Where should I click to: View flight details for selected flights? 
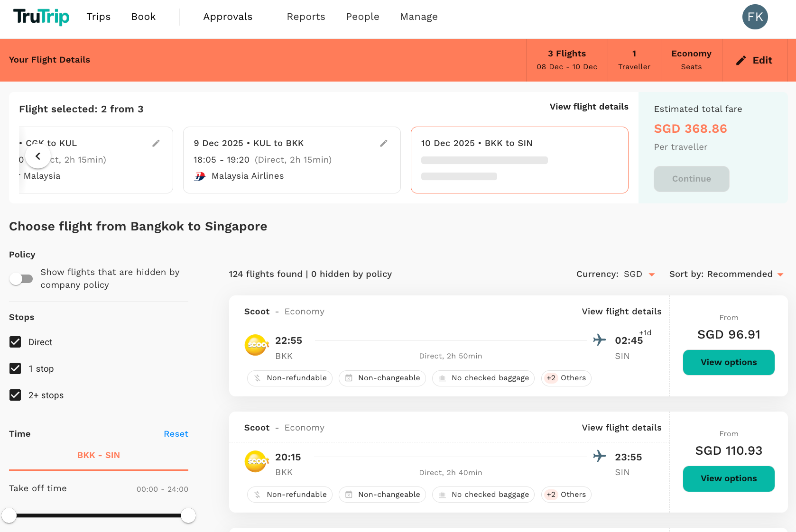589,107
